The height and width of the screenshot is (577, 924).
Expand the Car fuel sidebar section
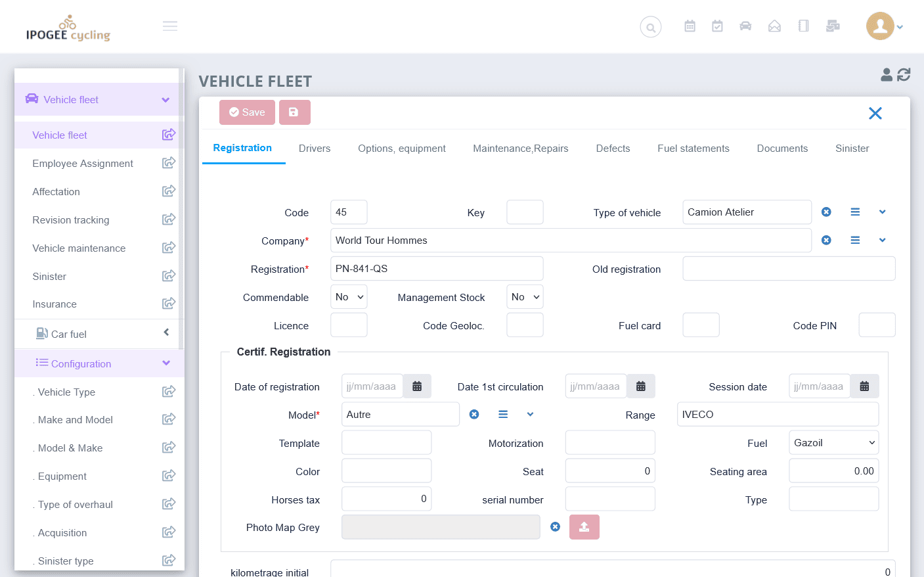(x=166, y=333)
